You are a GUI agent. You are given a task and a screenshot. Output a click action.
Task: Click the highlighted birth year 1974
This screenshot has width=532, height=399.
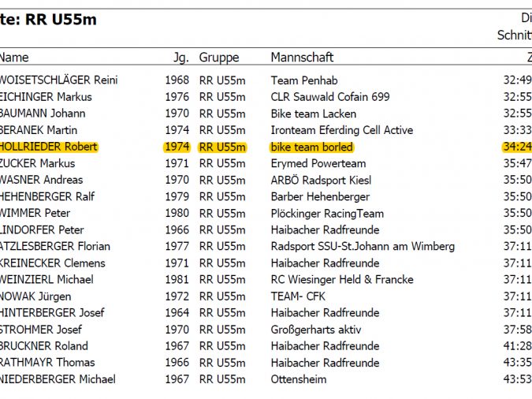tap(177, 147)
